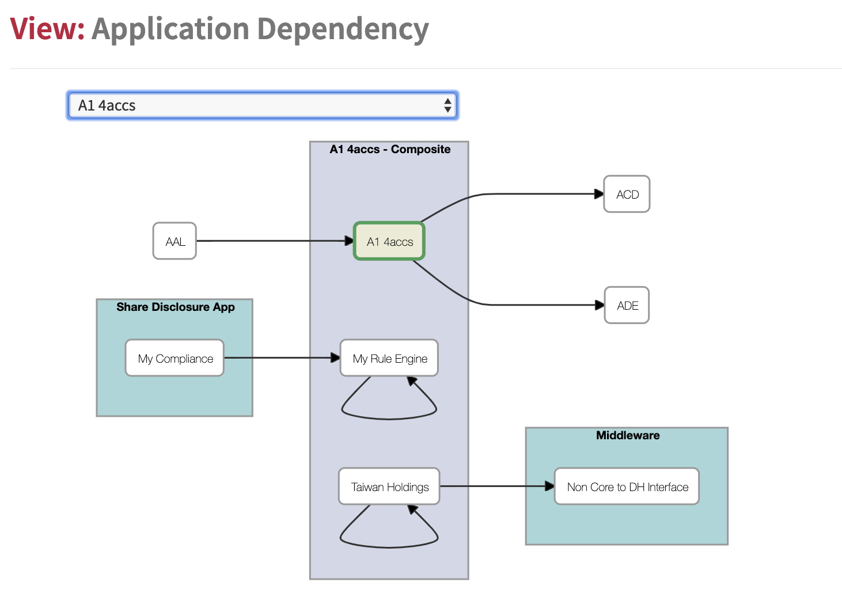Click the Middleware group title
This screenshot has height=616, width=842.
pyautogui.click(x=627, y=435)
